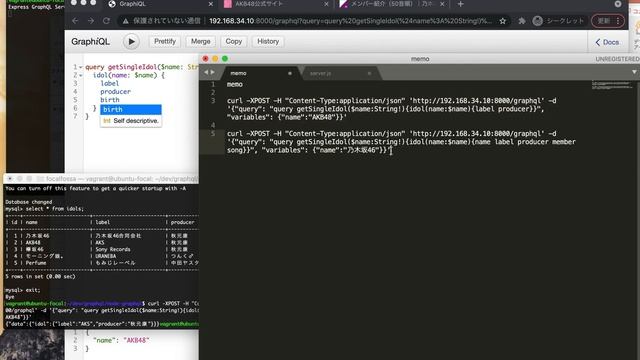Click the next tab arrow in Sublime

coord(212,72)
